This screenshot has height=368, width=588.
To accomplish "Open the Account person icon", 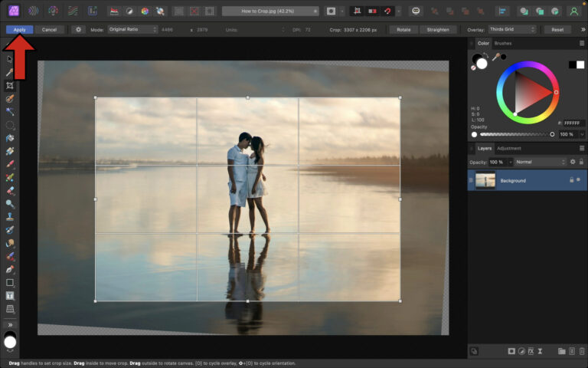I will (574, 11).
